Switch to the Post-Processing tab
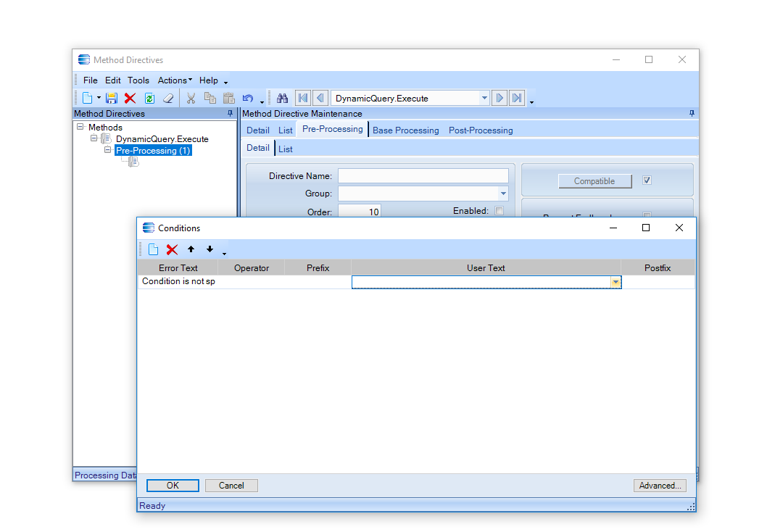Viewport: 775px width, 532px height. click(481, 130)
